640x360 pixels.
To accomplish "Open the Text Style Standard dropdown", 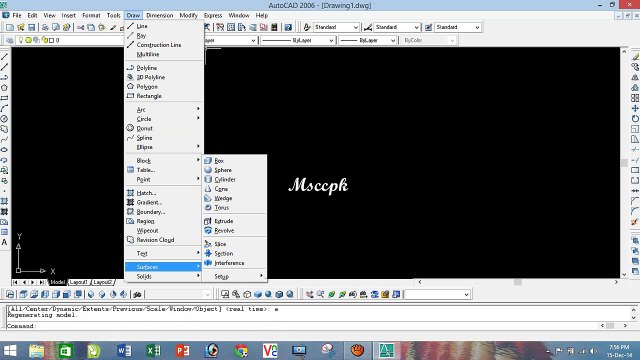I will (x=356, y=27).
